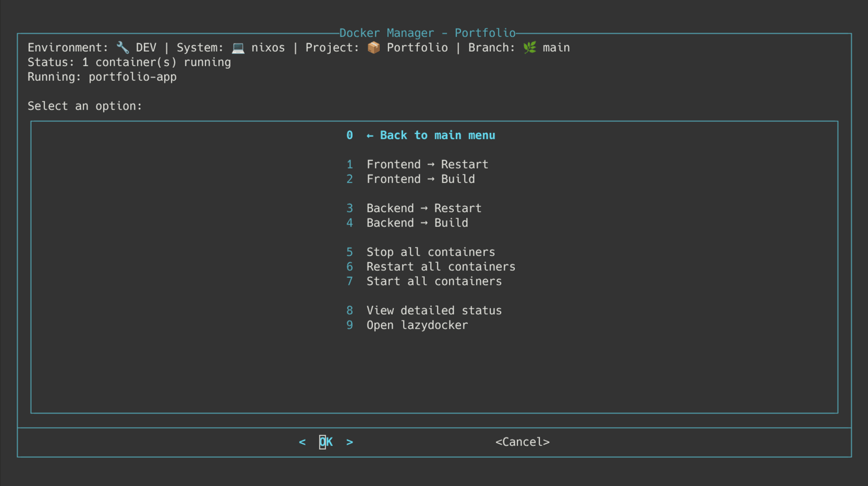This screenshot has height=486, width=868.
Task: Click the number 9 shortcut key label
Action: (x=350, y=326)
